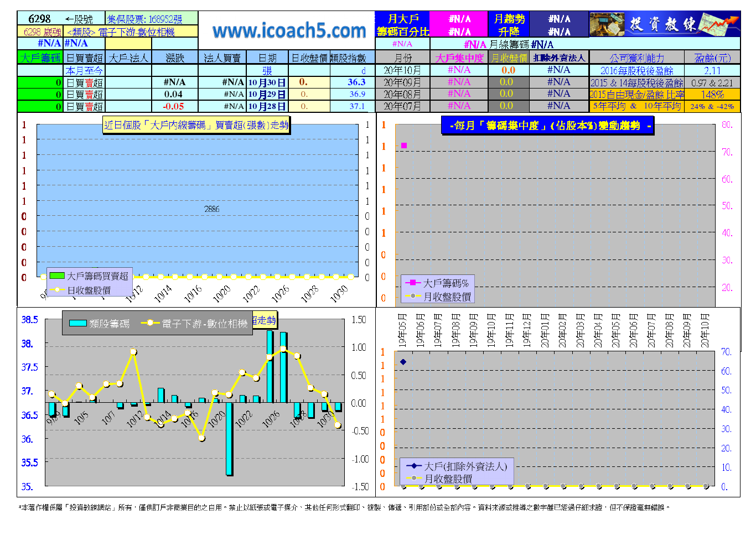Select the 10月30日 date cell
The width and height of the screenshot is (756, 535).
pyautogui.click(x=267, y=82)
